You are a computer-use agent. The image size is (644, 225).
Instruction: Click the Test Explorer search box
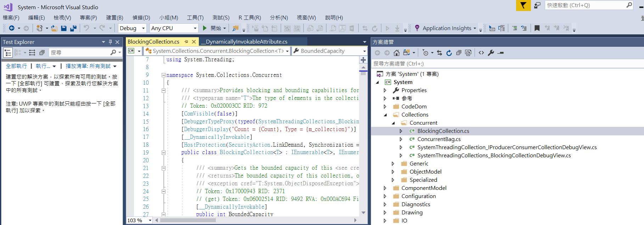pos(85,52)
